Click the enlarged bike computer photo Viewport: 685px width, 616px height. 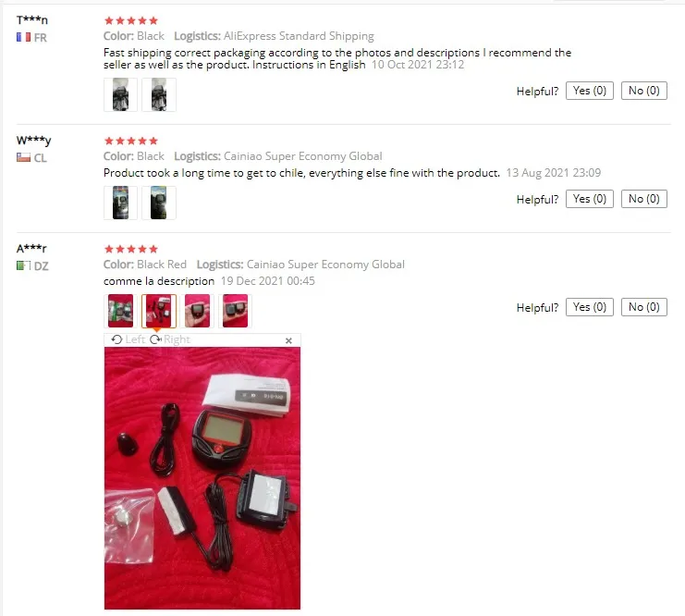[202, 478]
